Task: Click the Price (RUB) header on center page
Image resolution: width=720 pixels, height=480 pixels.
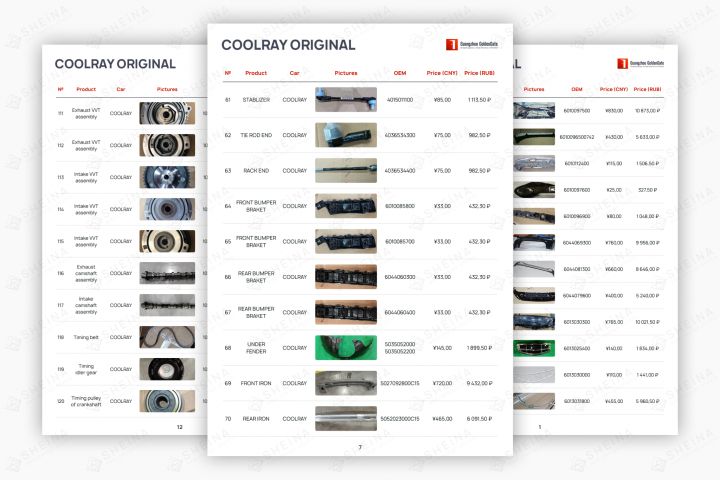Action: point(479,73)
